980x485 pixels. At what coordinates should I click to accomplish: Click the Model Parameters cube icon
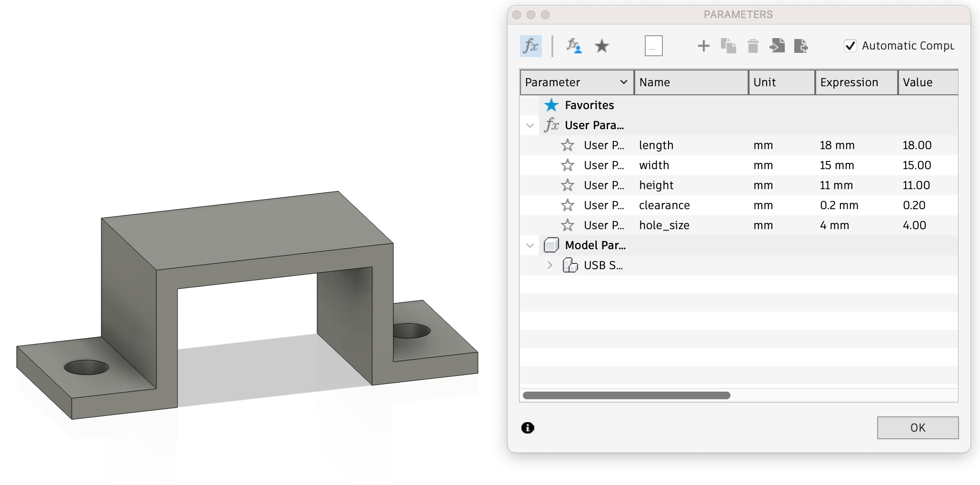[551, 245]
